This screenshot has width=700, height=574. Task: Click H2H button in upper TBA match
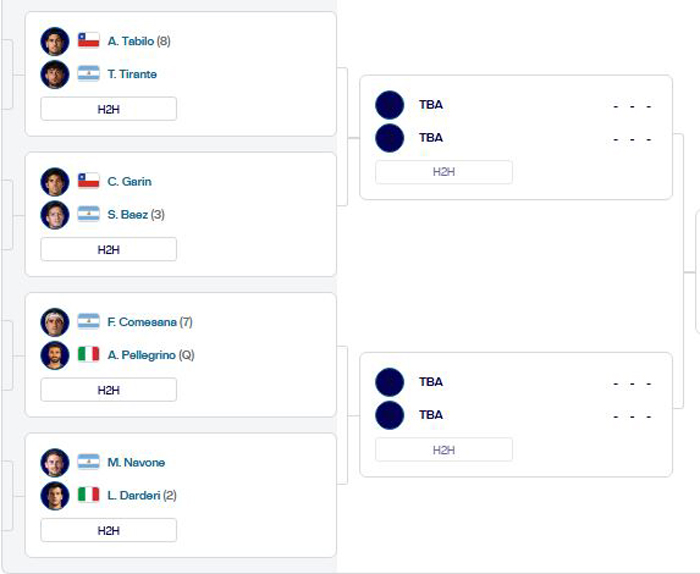point(443,172)
